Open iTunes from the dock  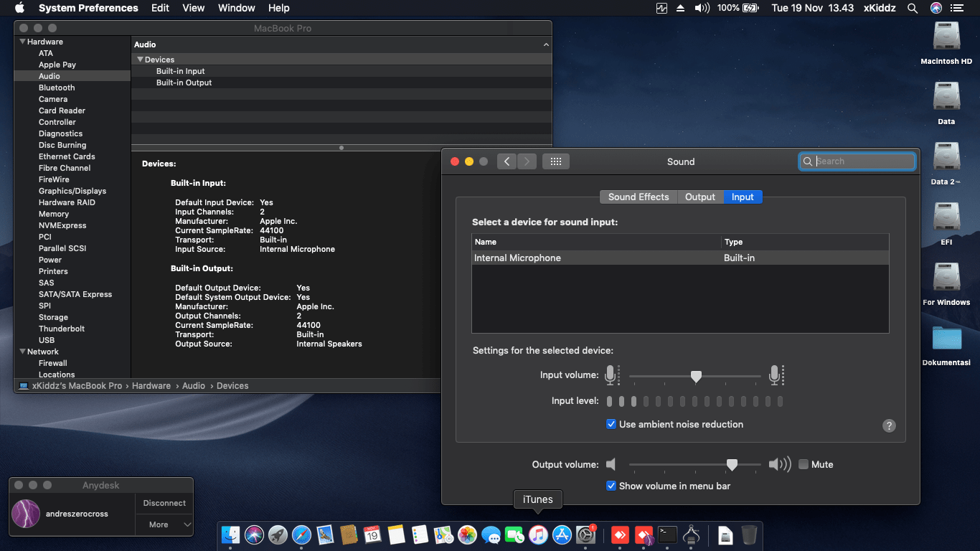(x=538, y=534)
